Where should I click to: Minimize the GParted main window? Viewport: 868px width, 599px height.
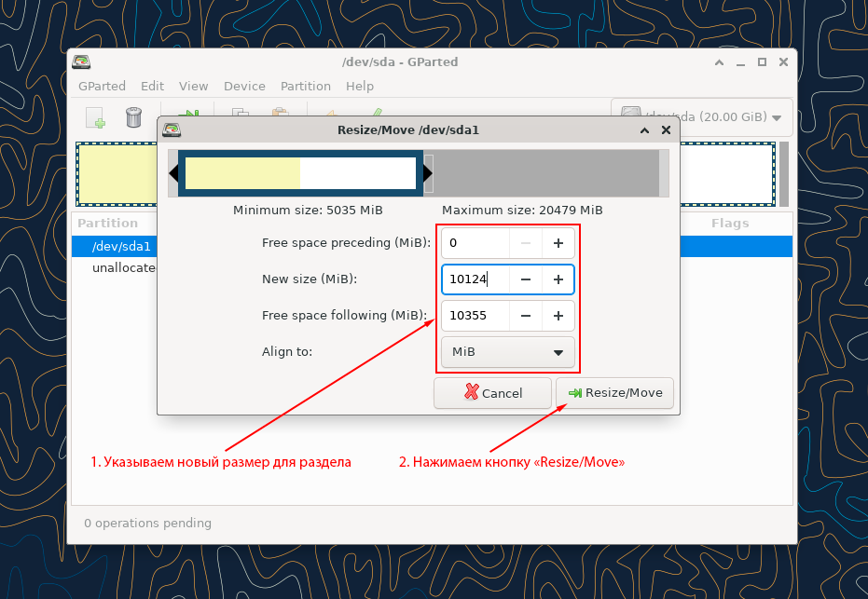(740, 63)
